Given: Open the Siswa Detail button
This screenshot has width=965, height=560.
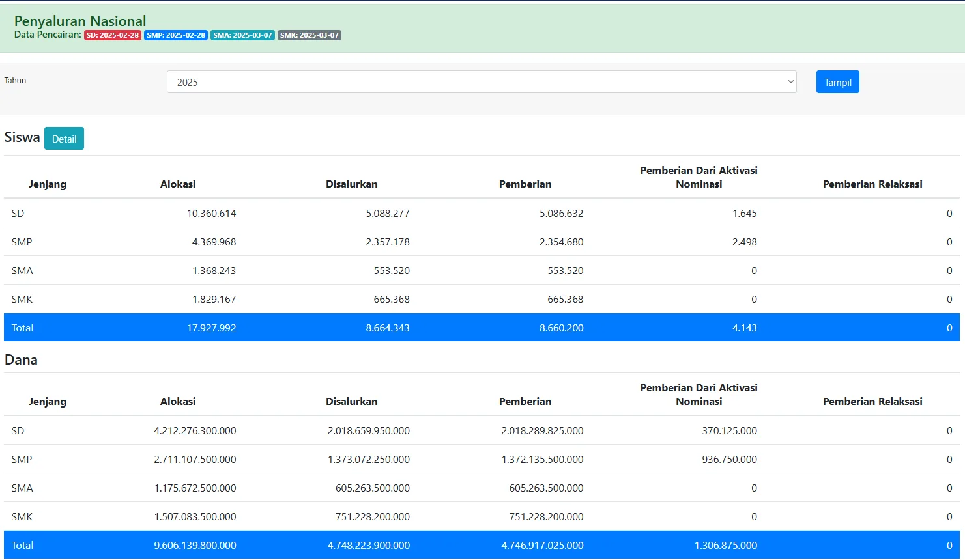Looking at the screenshot, I should point(64,139).
